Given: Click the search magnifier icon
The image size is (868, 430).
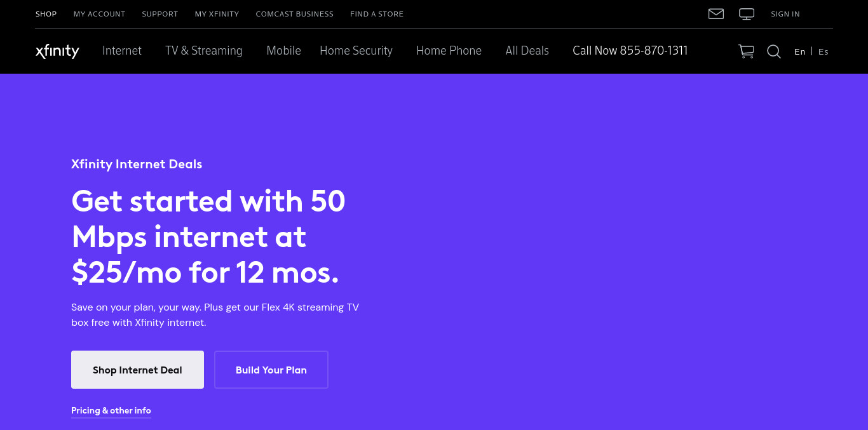Looking at the screenshot, I should click(x=774, y=51).
